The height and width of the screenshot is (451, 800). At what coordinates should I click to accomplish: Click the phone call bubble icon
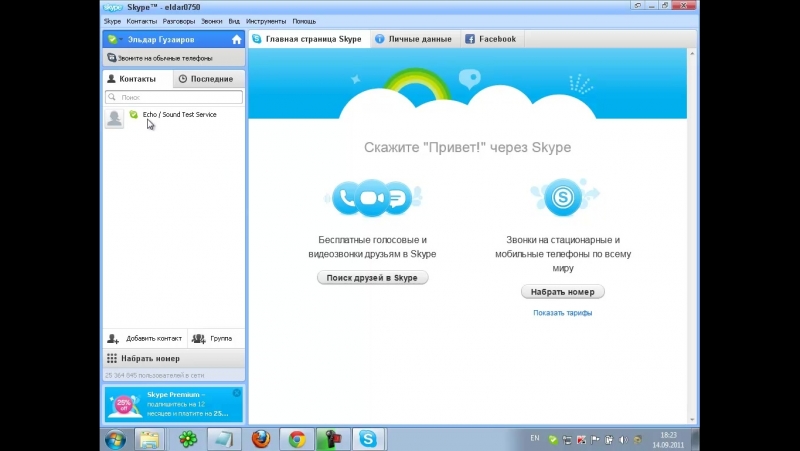tap(346, 198)
